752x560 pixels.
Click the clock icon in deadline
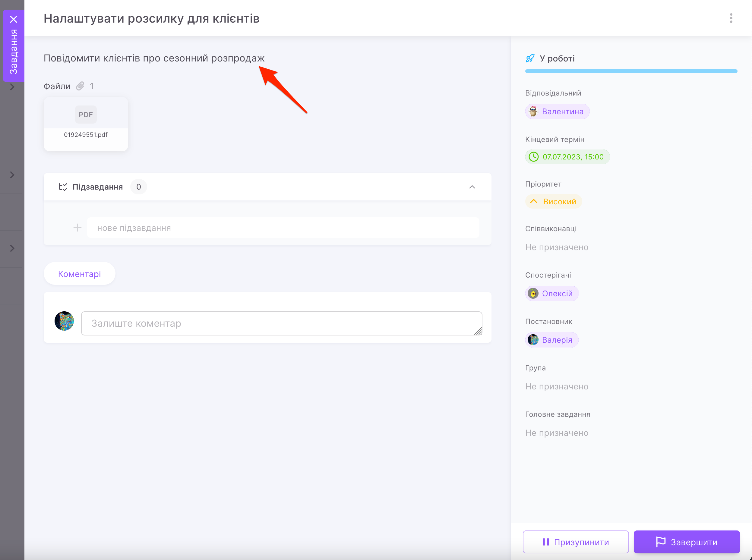(x=534, y=157)
